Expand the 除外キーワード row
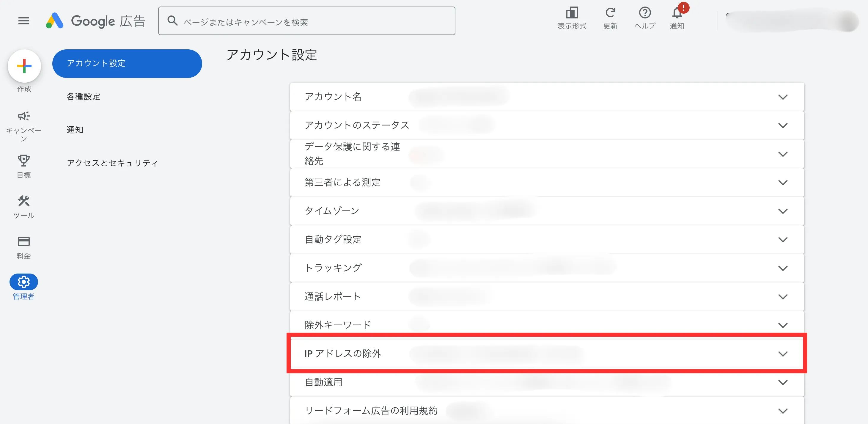This screenshot has height=424, width=868. [782, 325]
